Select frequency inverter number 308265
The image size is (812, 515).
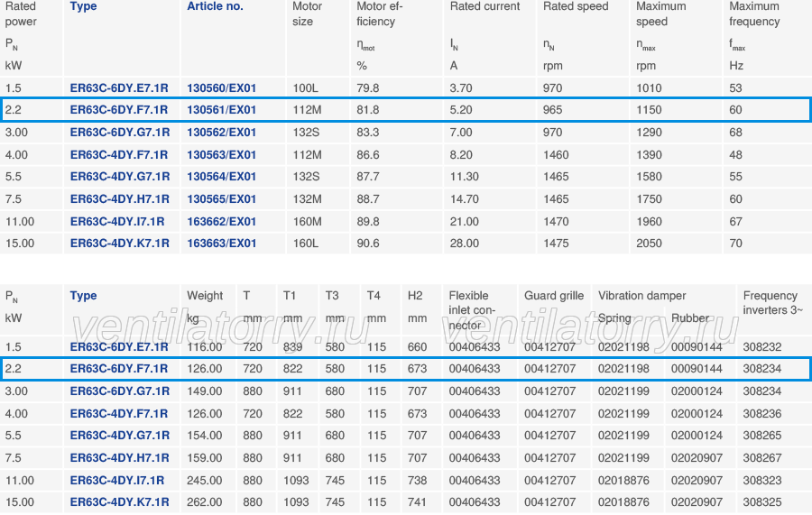point(761,436)
